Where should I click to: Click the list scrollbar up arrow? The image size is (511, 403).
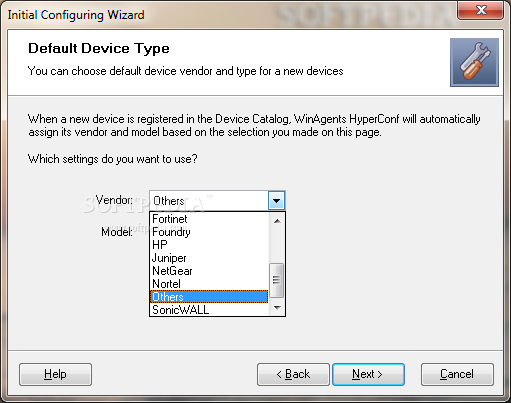[x=277, y=221]
